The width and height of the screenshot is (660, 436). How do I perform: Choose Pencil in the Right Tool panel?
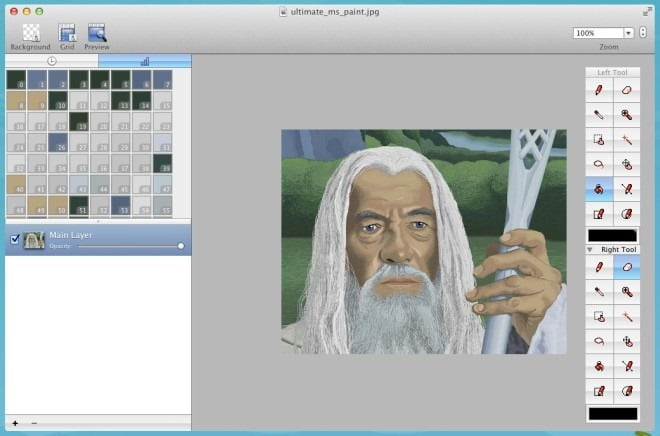pos(599,267)
